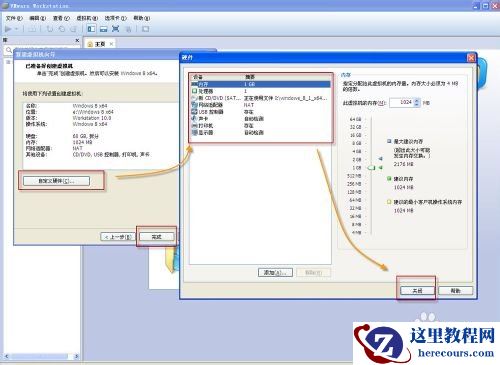The image size is (500, 365).
Task: Click the library search magnifier field
Action: pyautogui.click(x=9, y=50)
